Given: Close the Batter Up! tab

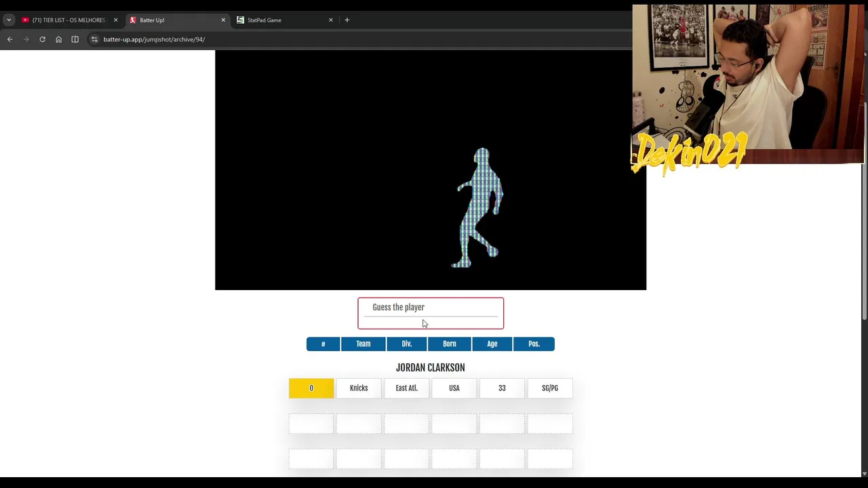Looking at the screenshot, I should 223,20.
